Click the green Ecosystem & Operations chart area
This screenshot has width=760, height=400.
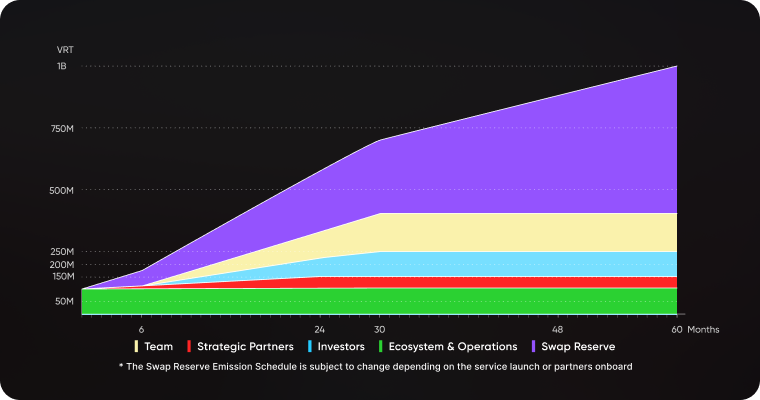tap(400, 301)
